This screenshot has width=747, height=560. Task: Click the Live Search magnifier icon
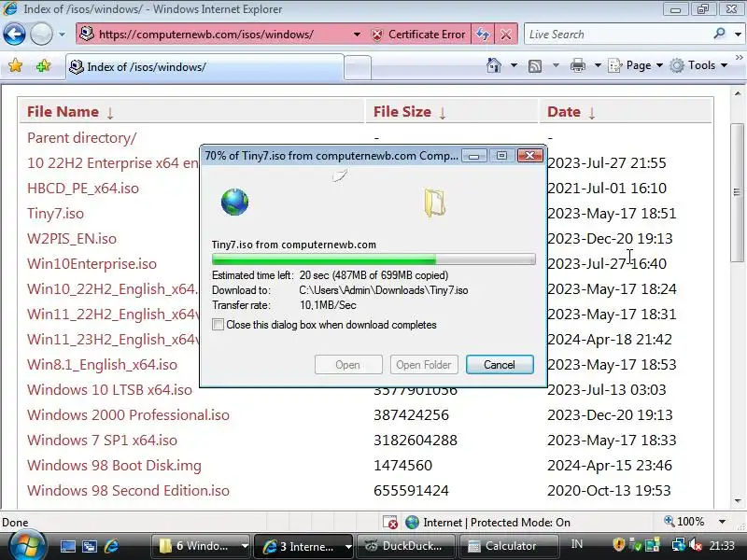pyautogui.click(x=719, y=34)
